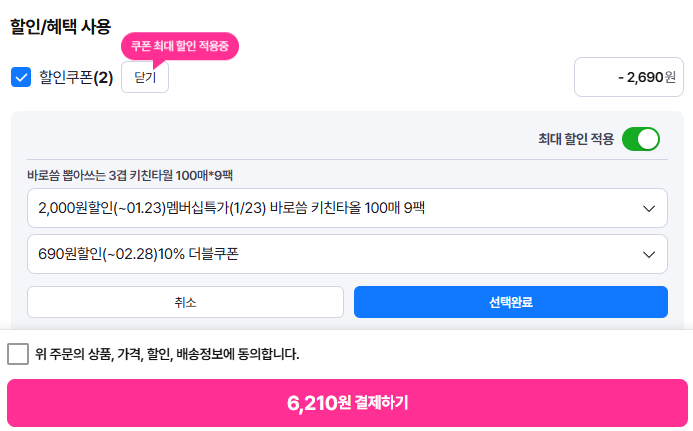Uncheck the 할인쿠폰 checkbox

coord(21,77)
